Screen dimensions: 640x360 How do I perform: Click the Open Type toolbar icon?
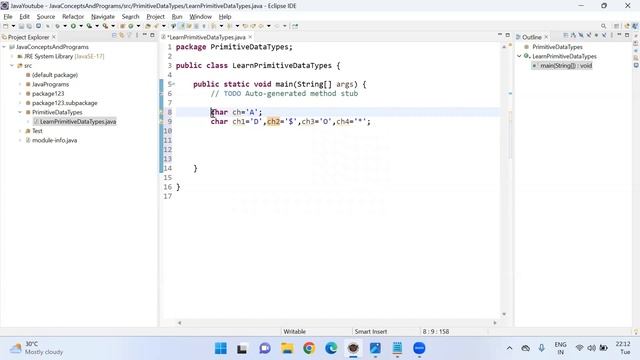(x=148, y=26)
